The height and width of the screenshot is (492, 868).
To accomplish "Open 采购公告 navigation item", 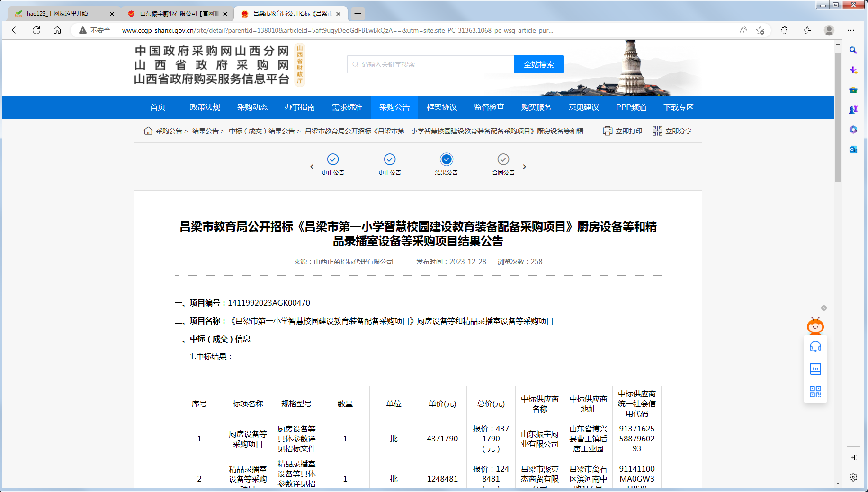I will (394, 107).
